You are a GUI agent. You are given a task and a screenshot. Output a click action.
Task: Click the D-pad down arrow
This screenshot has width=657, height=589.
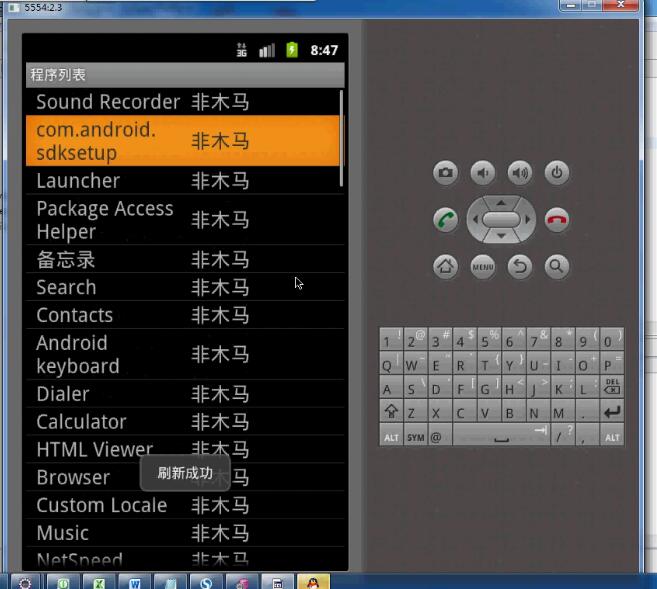pyautogui.click(x=501, y=236)
